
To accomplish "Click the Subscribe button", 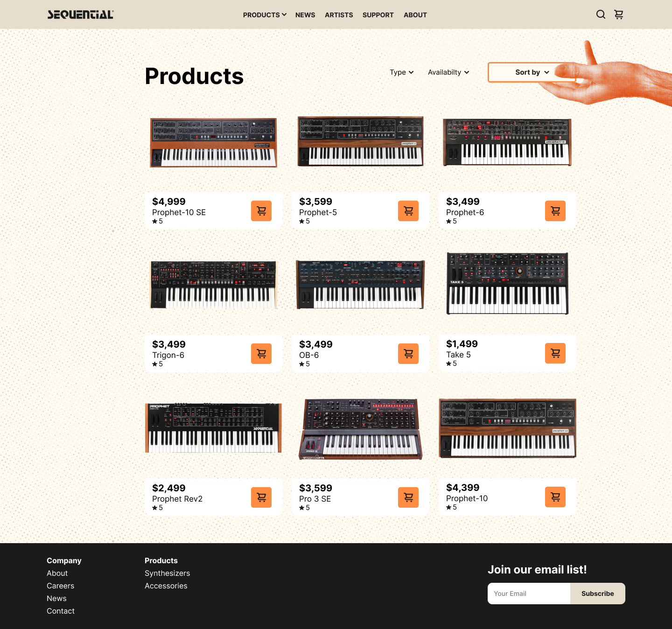I will (x=598, y=594).
